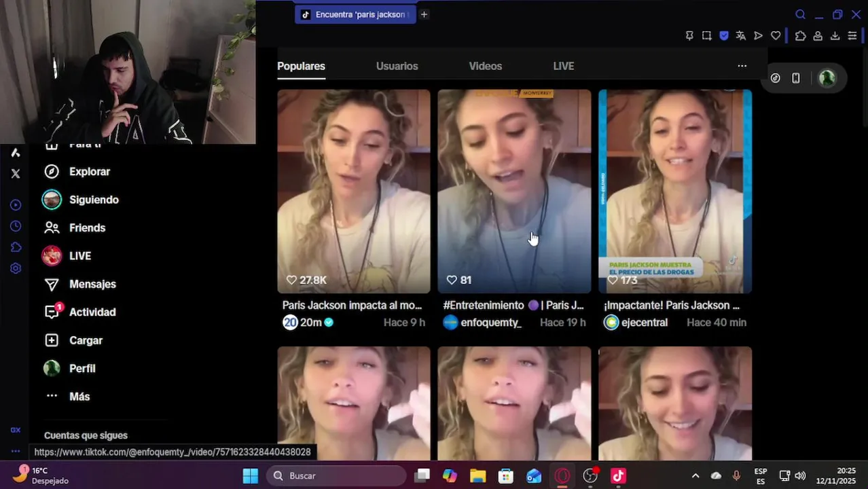This screenshot has width=868, height=489.
Task: Click browser search tabs magnifier icon
Action: click(800, 15)
